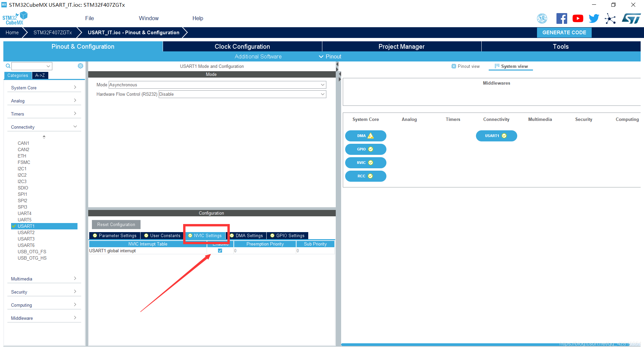The image size is (644, 350).
Task: Click the Sub Priority value cell
Action: click(315, 251)
